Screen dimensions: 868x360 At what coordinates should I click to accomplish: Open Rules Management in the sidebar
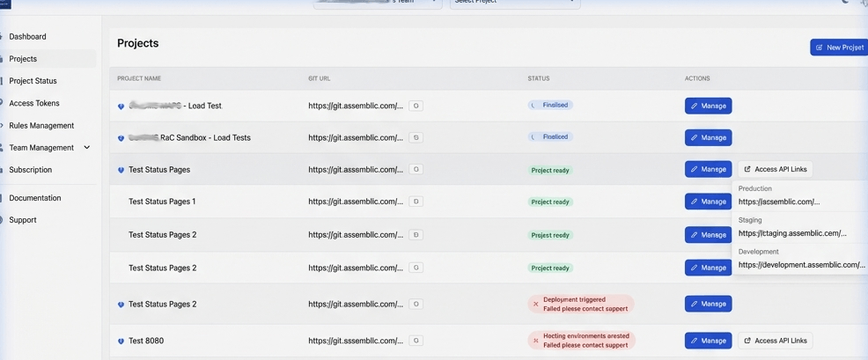41,126
